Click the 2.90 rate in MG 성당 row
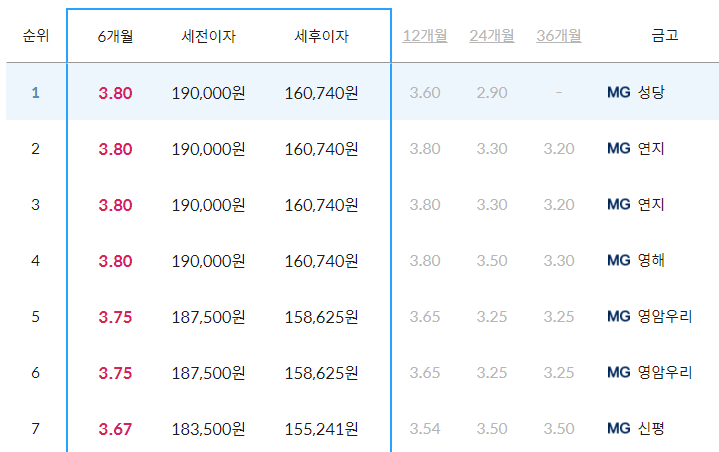This screenshot has height=452, width=719. click(x=492, y=93)
